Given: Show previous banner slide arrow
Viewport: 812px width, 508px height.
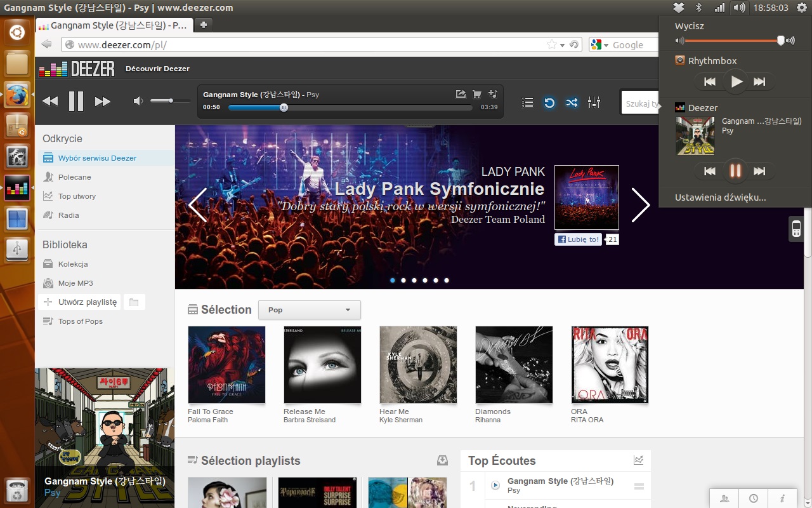Looking at the screenshot, I should [x=198, y=205].
